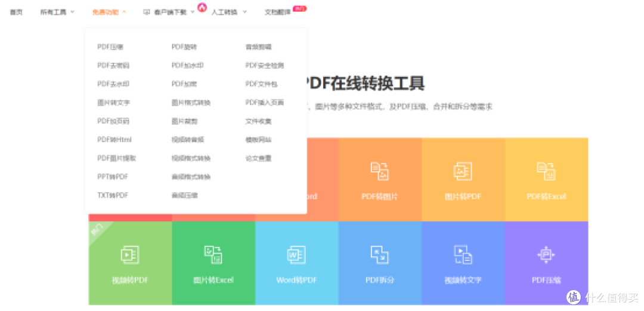The height and width of the screenshot is (311, 644).
Task: Select PDF去水印 from the menu
Action: (113, 84)
